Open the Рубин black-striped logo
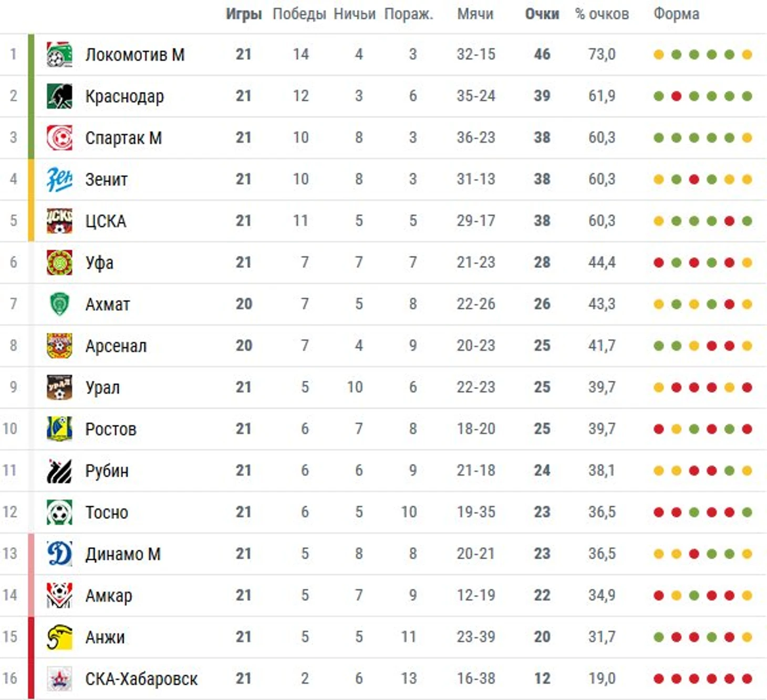Image resolution: width=767 pixels, height=700 pixels. pos(59,471)
